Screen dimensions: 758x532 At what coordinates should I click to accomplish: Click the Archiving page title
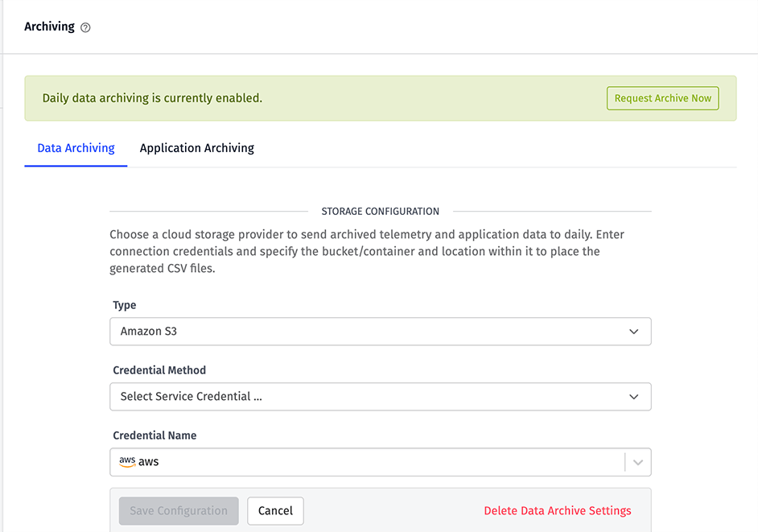coord(49,27)
